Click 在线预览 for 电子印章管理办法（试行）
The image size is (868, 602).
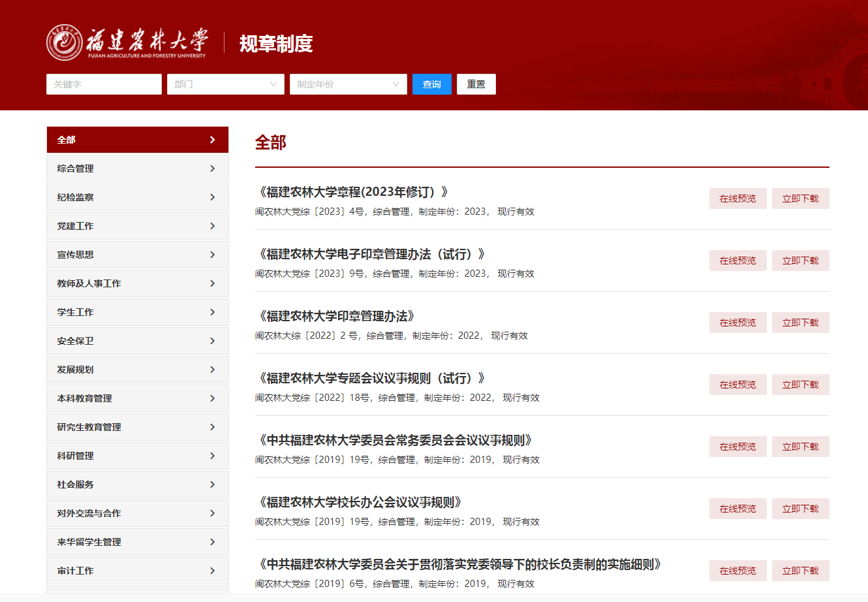click(x=738, y=261)
